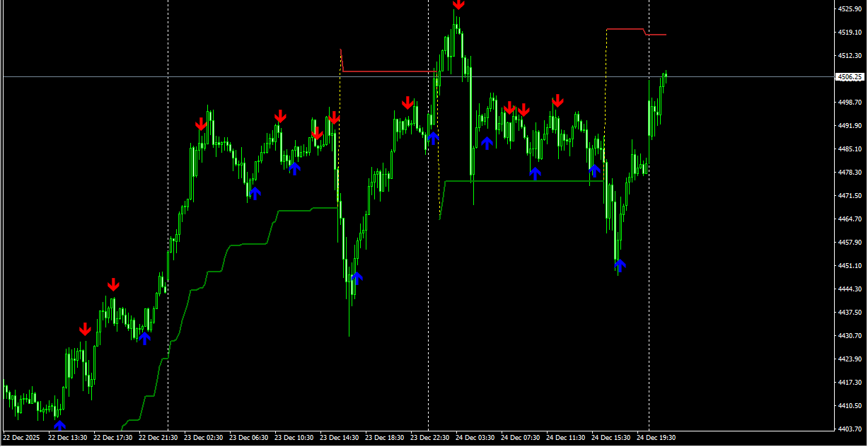
Task: Click the 4403.70 price scale label
Action: point(849,429)
